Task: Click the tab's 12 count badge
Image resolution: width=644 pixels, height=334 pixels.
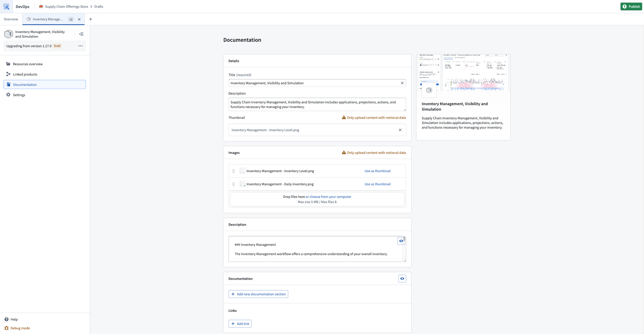Action: (x=71, y=19)
